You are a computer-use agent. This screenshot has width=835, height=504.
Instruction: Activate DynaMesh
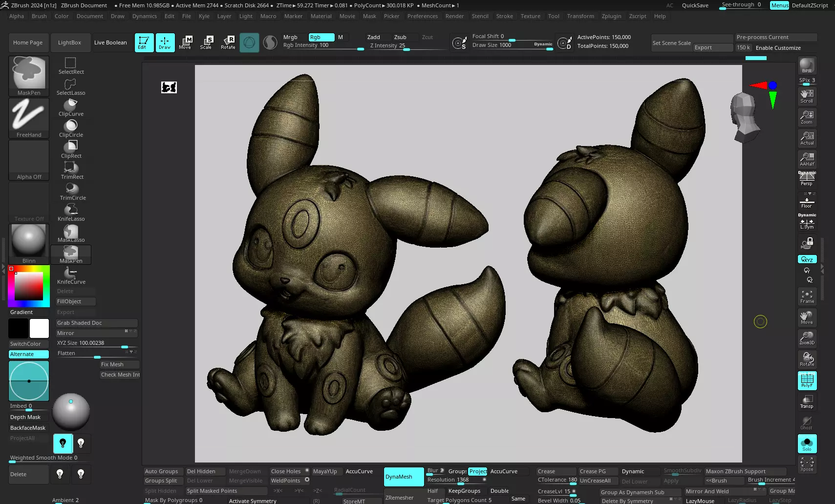click(404, 477)
